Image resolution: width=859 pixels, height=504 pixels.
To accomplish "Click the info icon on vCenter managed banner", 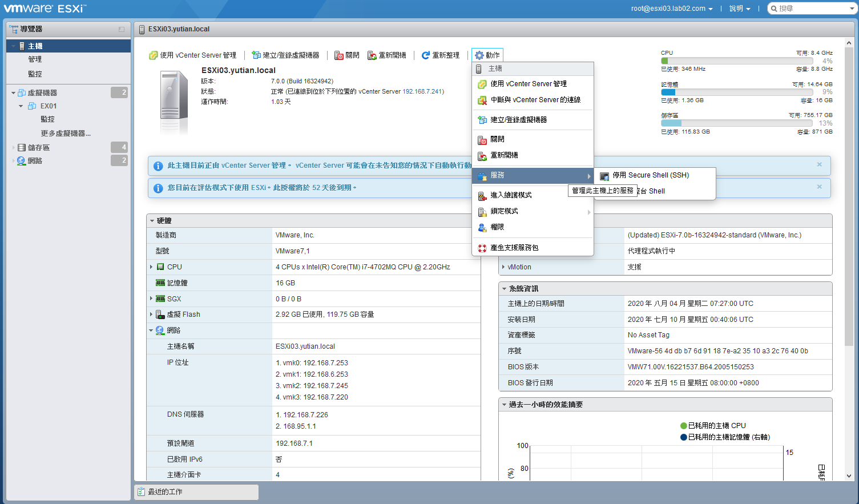I will (x=158, y=166).
